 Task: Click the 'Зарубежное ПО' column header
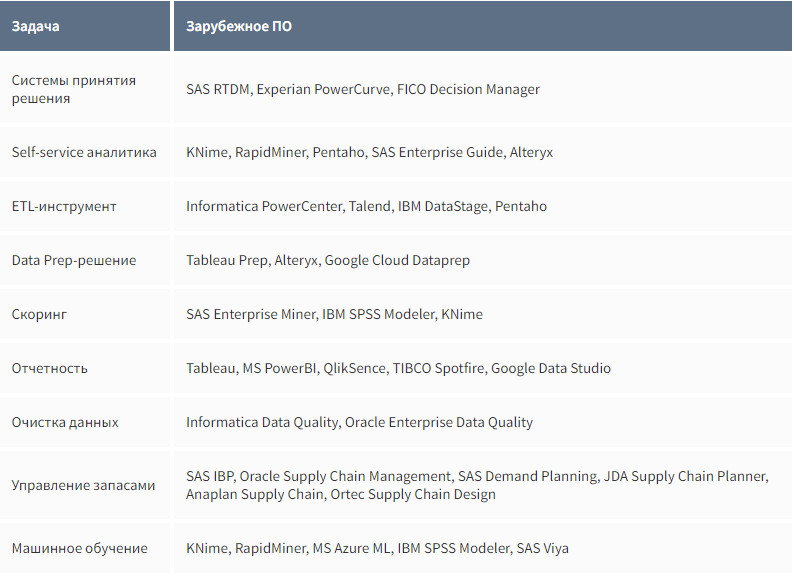(239, 26)
